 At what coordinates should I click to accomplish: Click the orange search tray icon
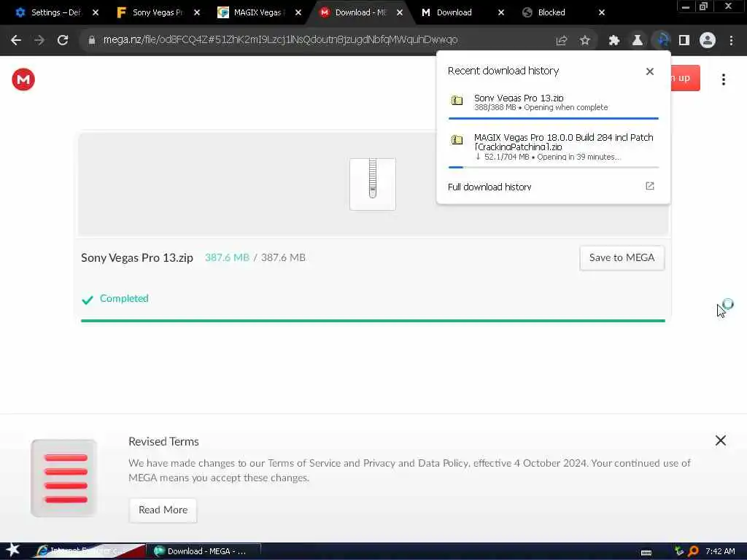tap(693, 551)
